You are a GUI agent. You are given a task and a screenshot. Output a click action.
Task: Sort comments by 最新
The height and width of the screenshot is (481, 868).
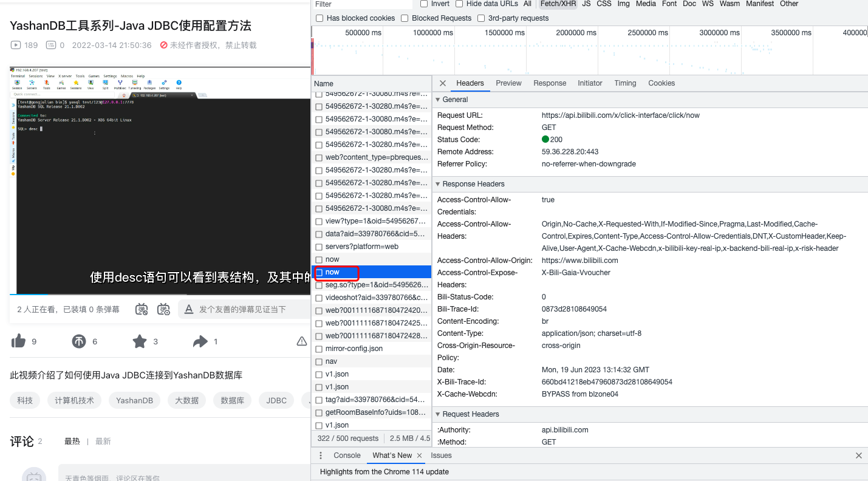103,442
